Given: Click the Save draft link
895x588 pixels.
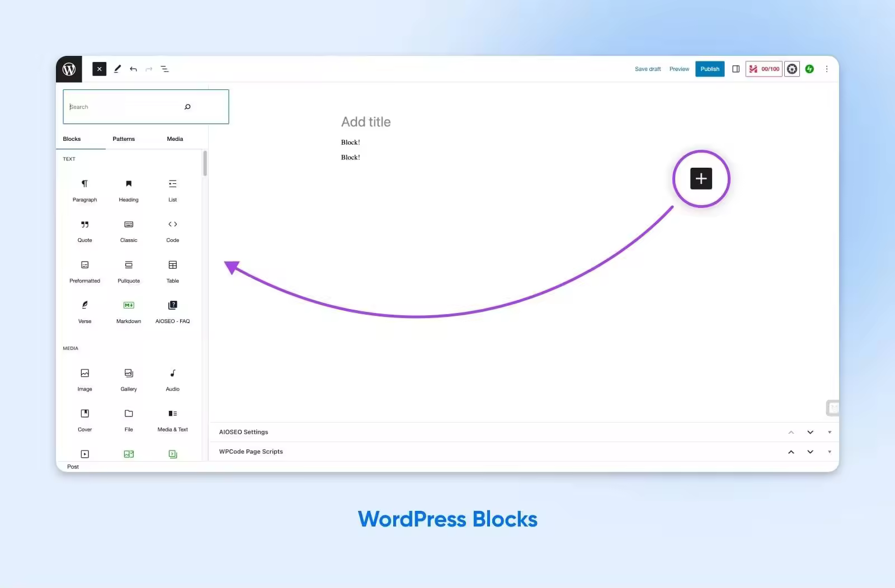Looking at the screenshot, I should [648, 69].
